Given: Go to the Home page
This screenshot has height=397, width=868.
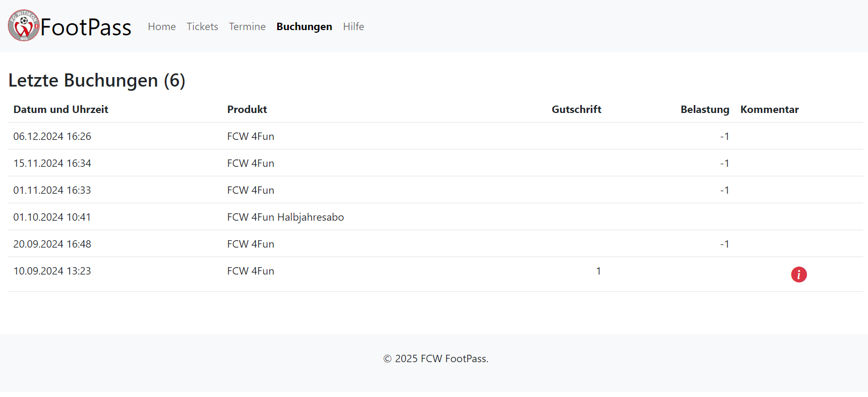Looking at the screenshot, I should (162, 26).
